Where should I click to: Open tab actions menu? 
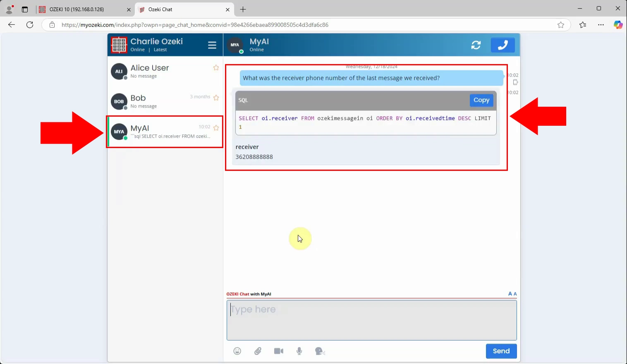click(25, 9)
